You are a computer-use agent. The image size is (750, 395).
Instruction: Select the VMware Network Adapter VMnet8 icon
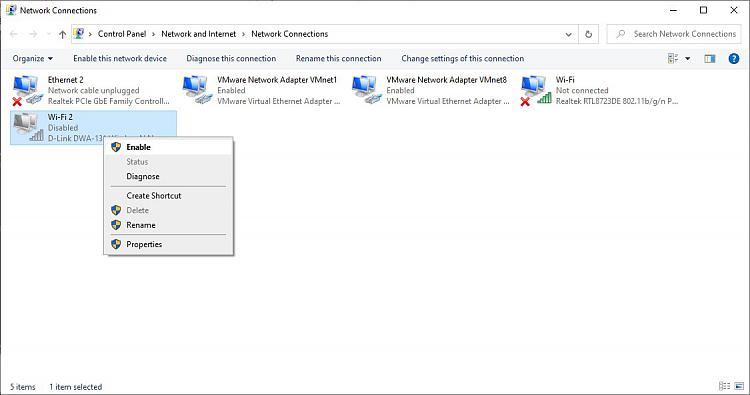point(366,90)
